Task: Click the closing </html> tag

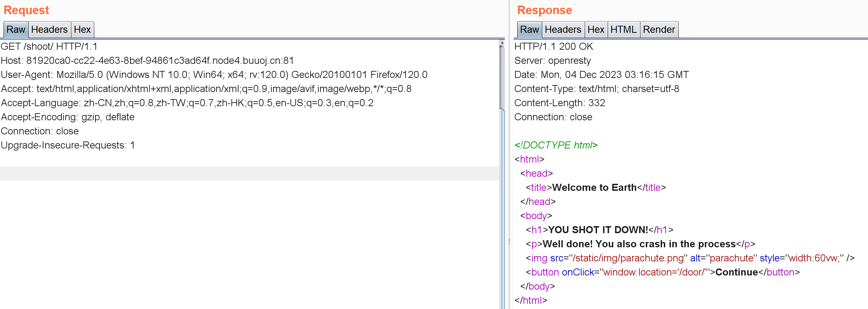Action: click(x=531, y=301)
